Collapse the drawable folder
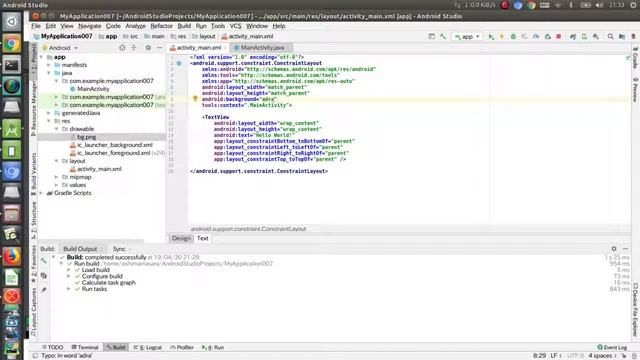640x360 pixels. click(x=57, y=129)
